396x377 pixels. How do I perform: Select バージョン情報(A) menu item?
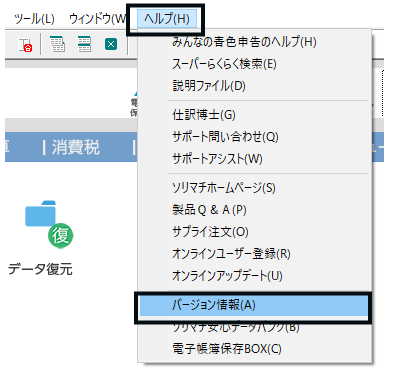(x=253, y=305)
